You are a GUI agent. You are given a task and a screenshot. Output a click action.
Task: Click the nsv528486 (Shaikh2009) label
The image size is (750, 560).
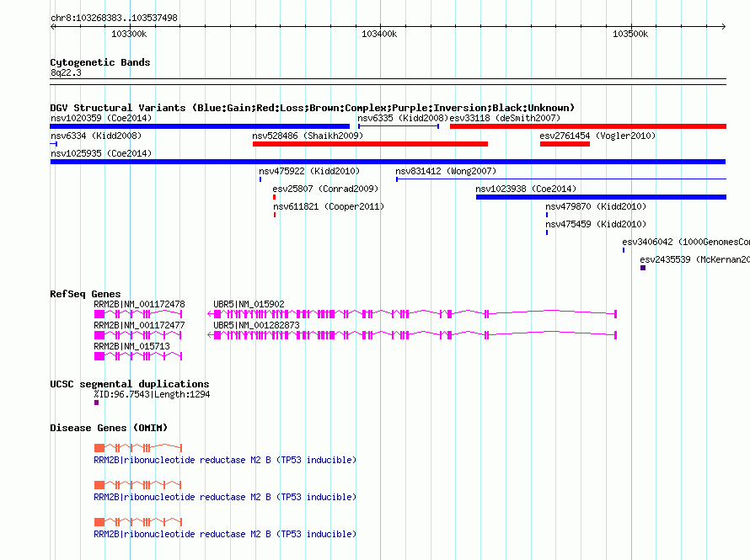click(x=308, y=136)
